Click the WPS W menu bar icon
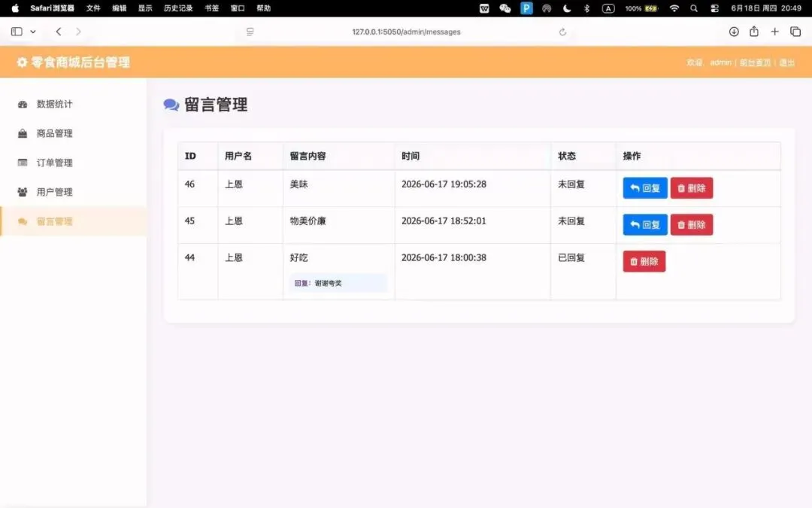The image size is (812, 508). tap(484, 8)
